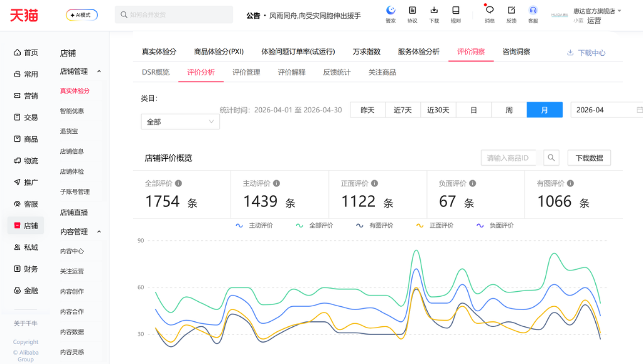This screenshot has height=364, width=643.
Task: Collapse the 内容管理 section
Action: 99,232
